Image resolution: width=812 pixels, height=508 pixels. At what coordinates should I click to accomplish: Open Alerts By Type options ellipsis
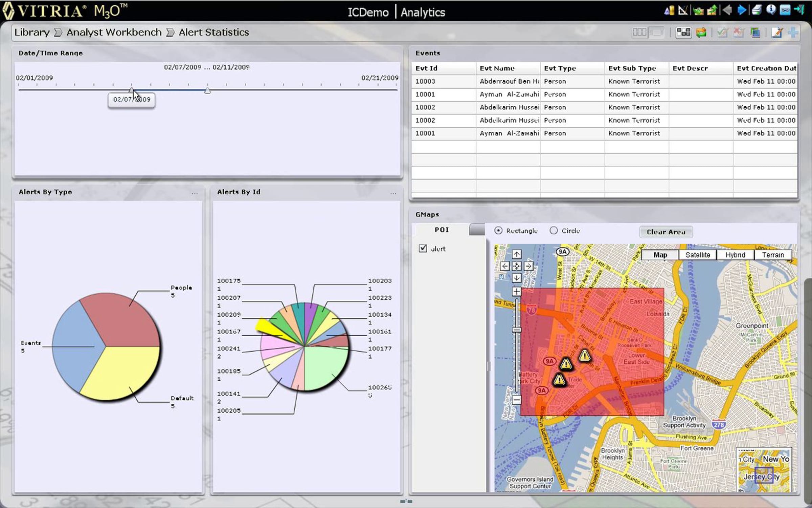pos(195,193)
